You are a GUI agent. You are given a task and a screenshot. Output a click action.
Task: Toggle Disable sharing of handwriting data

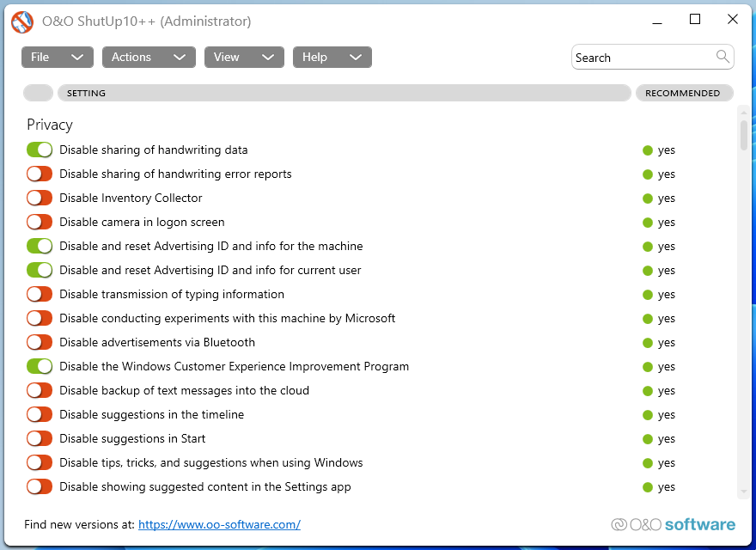(40, 150)
